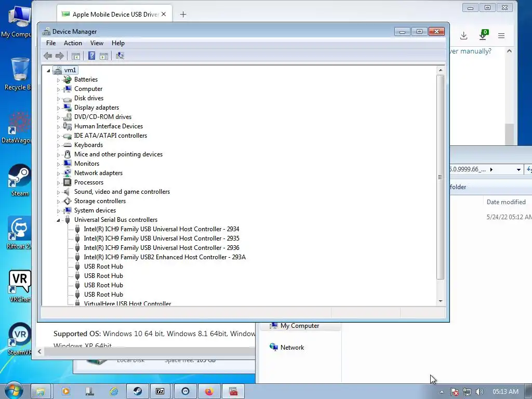The height and width of the screenshot is (399, 532).
Task: Open the Show/Hide console tree toolbar icon
Action: pos(76,56)
